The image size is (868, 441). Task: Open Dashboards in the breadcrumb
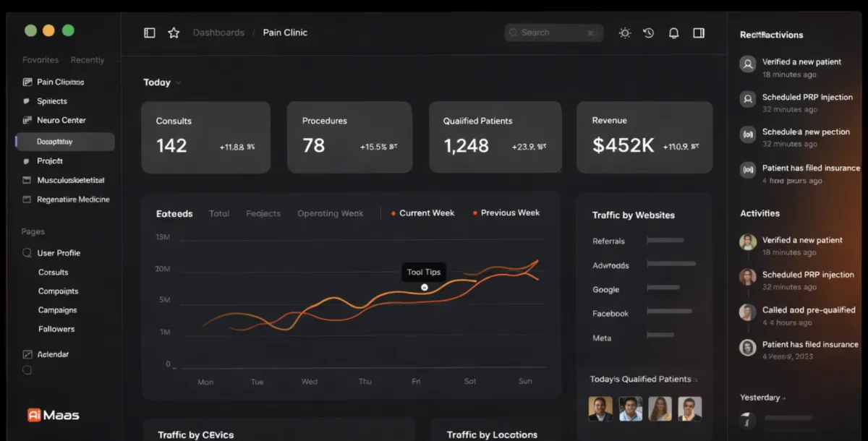[218, 33]
